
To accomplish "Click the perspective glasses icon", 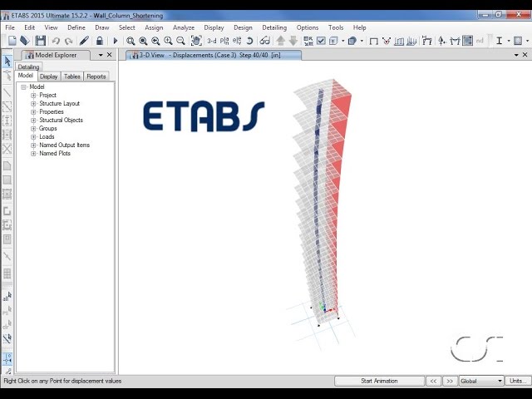I will coord(264,41).
